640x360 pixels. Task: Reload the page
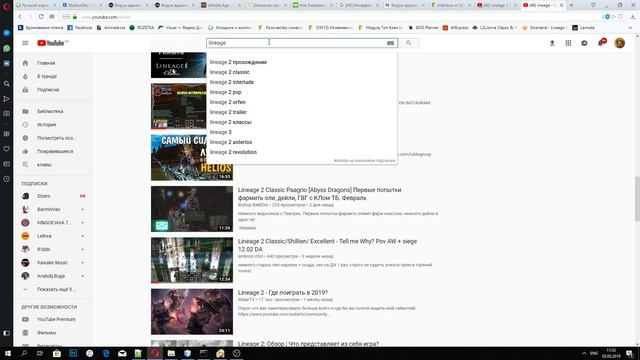click(x=41, y=17)
